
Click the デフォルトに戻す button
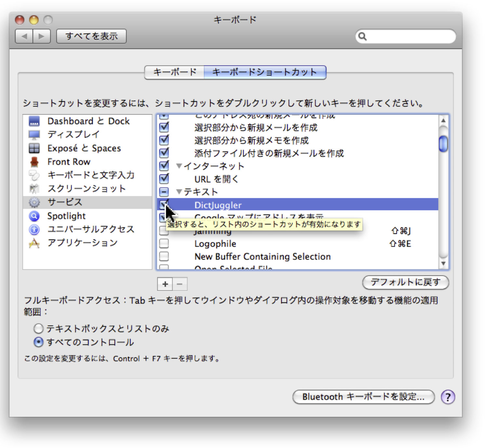[x=405, y=282]
